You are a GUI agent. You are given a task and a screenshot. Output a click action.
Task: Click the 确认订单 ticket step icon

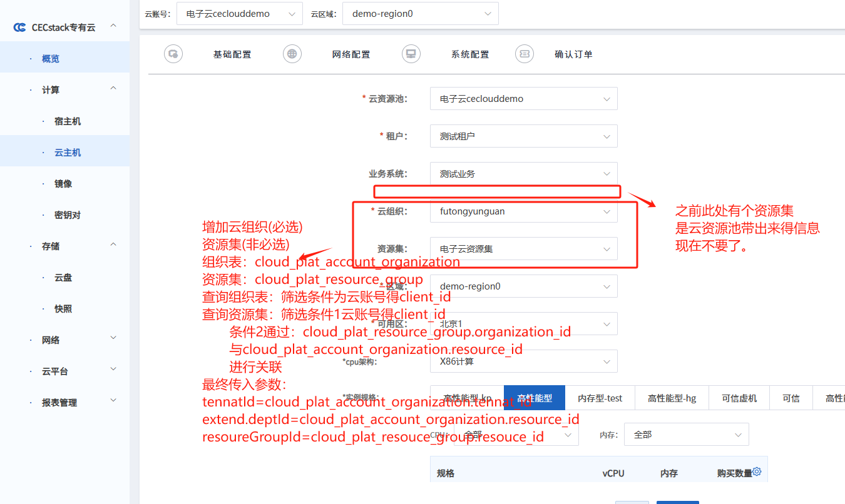(x=525, y=54)
